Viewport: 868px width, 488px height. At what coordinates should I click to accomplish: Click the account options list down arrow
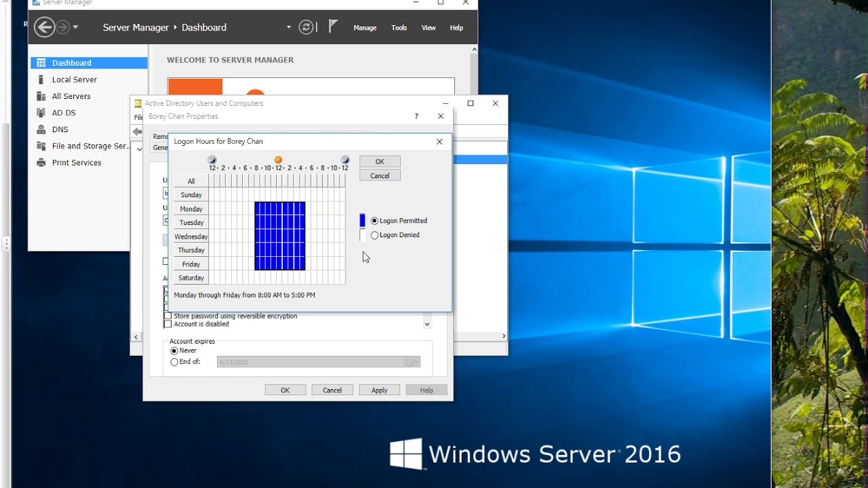pos(427,324)
